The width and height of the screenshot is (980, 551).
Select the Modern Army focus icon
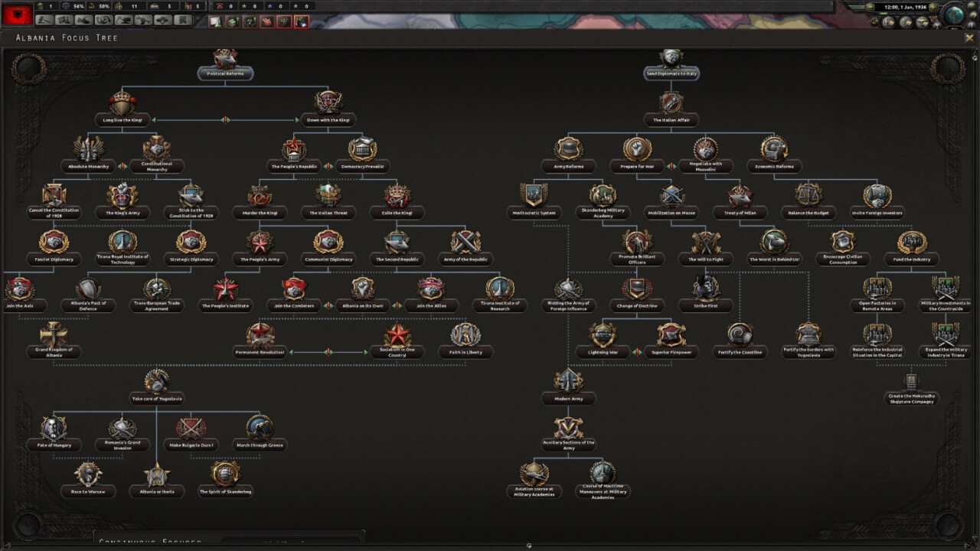[568, 381]
